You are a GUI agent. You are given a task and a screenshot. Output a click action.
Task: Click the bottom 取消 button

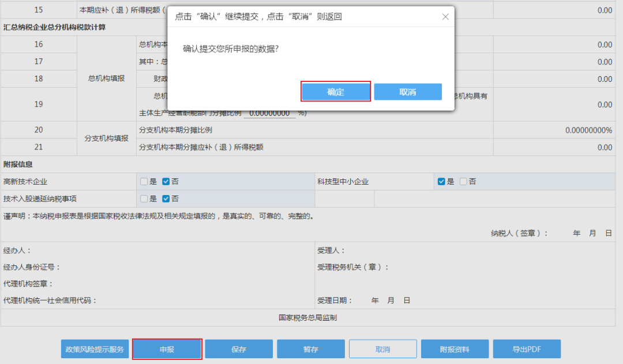pos(382,349)
